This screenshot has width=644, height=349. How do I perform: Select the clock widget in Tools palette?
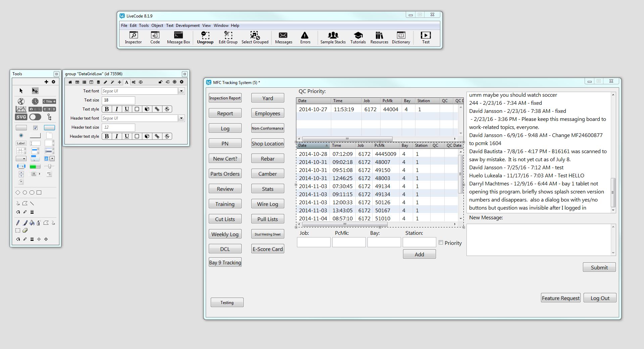point(35,101)
